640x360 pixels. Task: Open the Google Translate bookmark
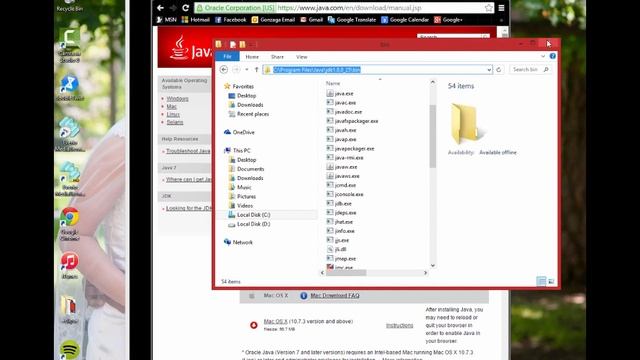[x=352, y=20]
